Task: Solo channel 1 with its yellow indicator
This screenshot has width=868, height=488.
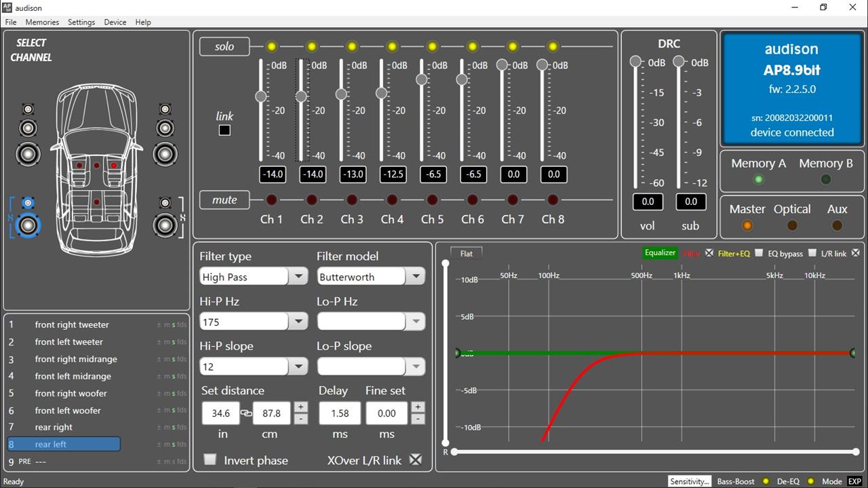Action: pos(271,46)
